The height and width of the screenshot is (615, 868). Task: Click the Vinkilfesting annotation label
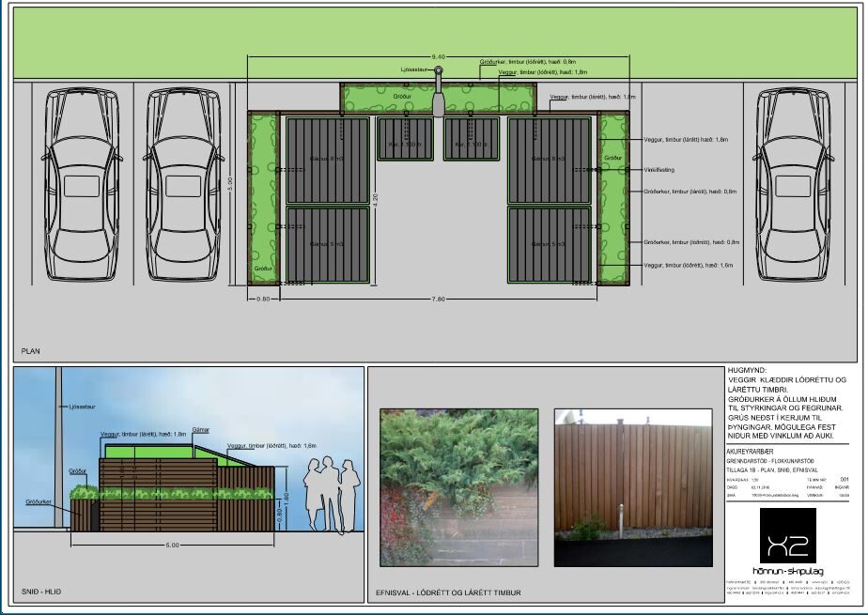click(x=659, y=170)
